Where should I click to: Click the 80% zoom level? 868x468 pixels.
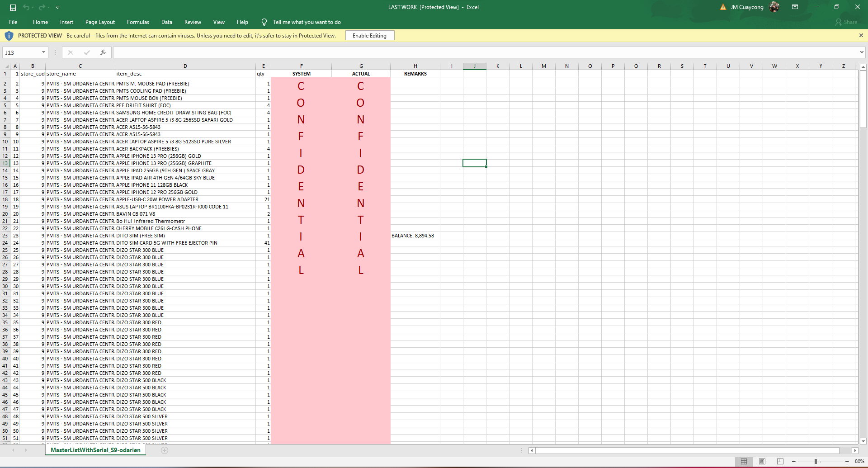click(859, 461)
